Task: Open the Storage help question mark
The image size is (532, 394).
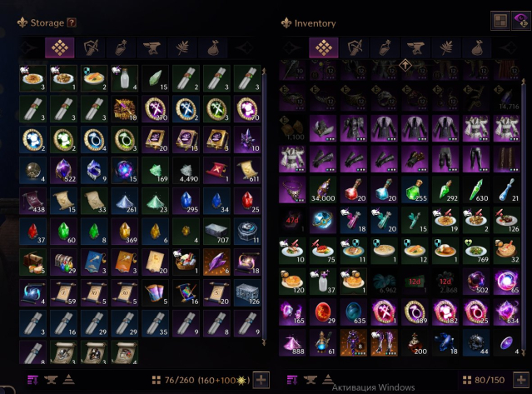Action: click(x=72, y=22)
